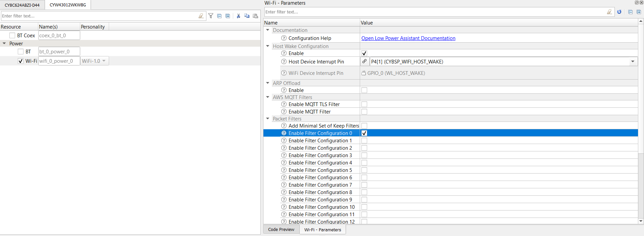Click the Cut scissors icon

click(x=238, y=16)
